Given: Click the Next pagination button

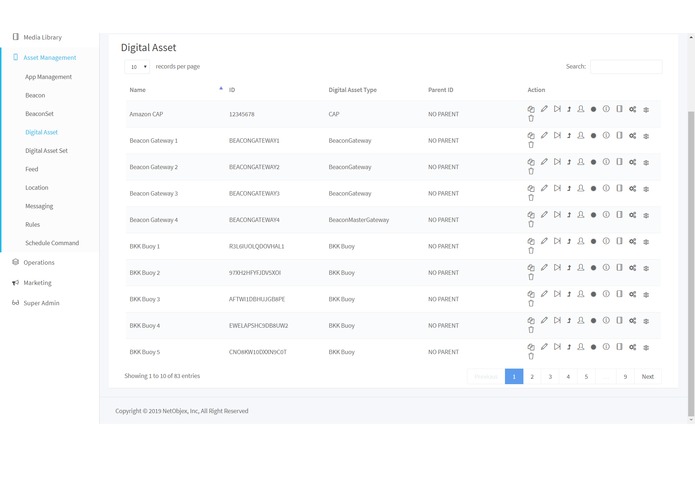Looking at the screenshot, I should click(x=648, y=377).
